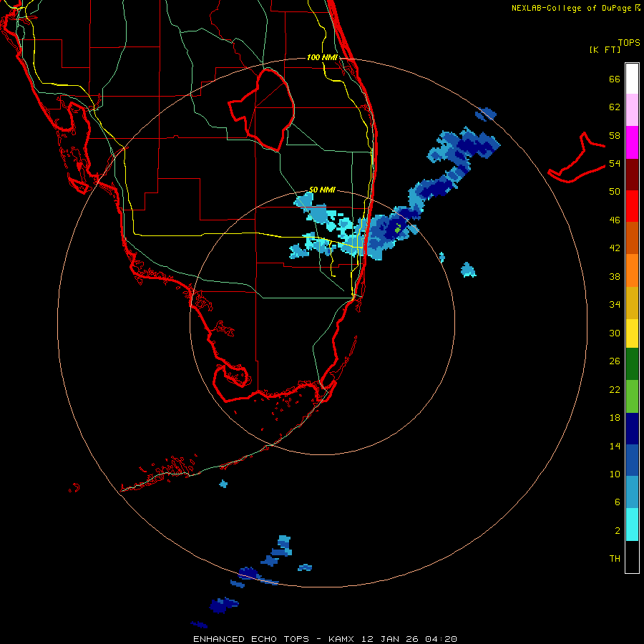Click the legend value 22
Image resolution: width=644 pixels, height=644 pixels.
click(x=615, y=389)
